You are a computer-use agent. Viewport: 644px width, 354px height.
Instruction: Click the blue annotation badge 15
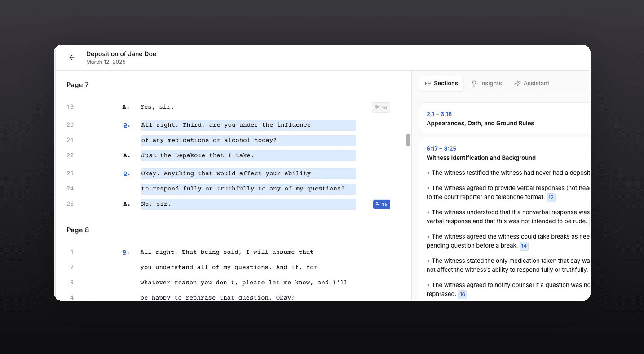click(x=381, y=205)
